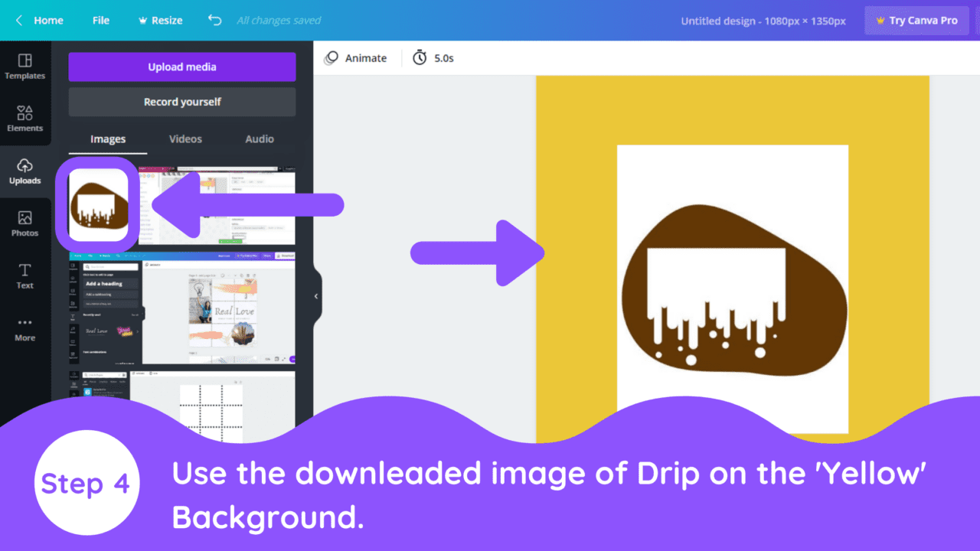
Task: Open the Resize options
Action: pyautogui.click(x=160, y=21)
